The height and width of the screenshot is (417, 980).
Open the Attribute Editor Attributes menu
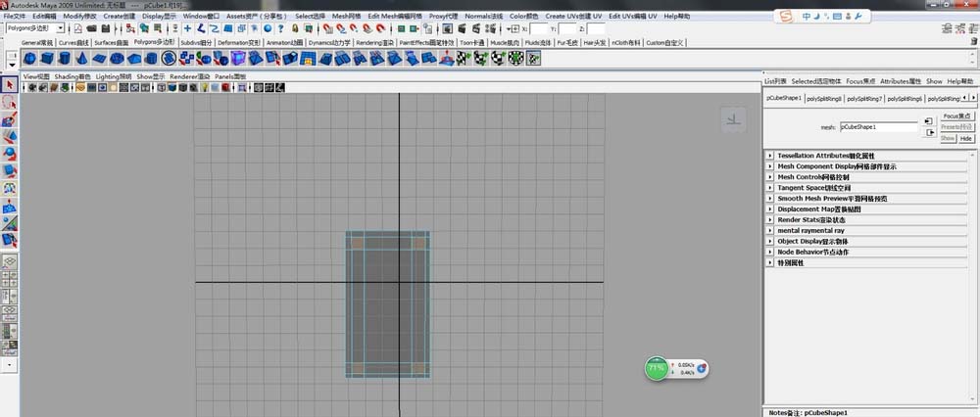click(x=901, y=82)
